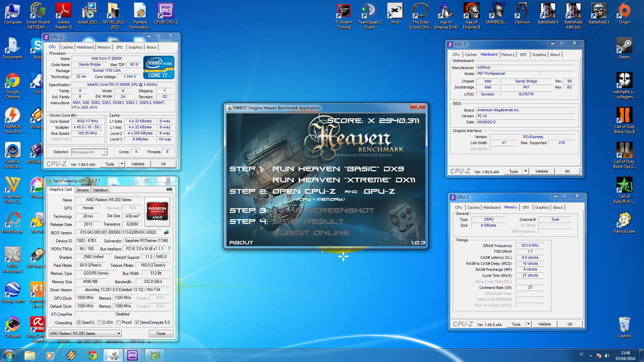Click RUN HEAVEN "BASIC" DX9
Screen dimensions: 644x362
(x=338, y=169)
